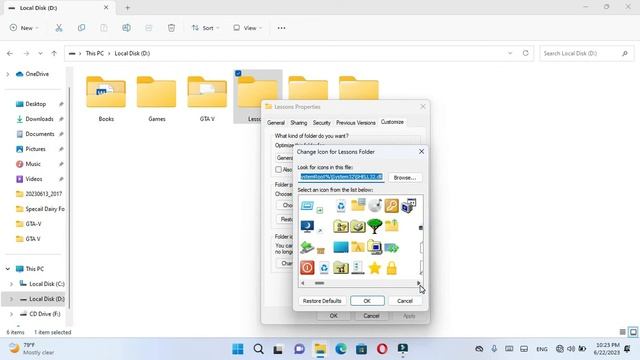
Task: Open the Sort dropdown menu
Action: [206, 28]
